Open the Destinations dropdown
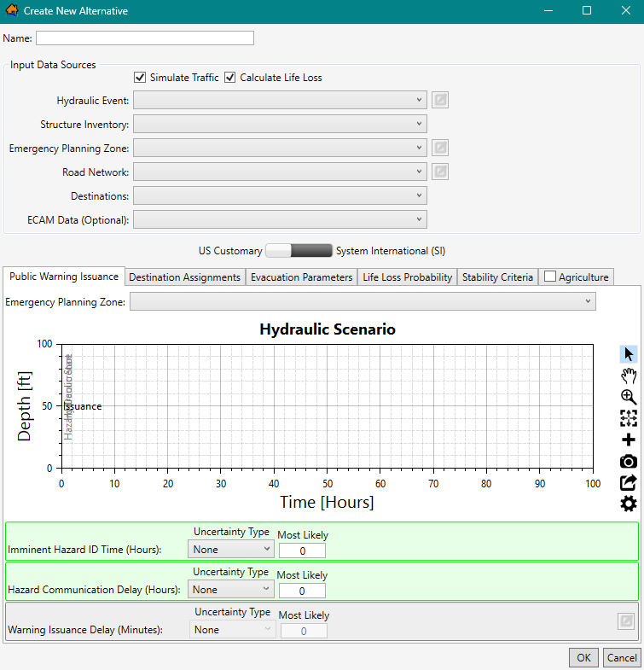644x670 pixels. [x=280, y=195]
